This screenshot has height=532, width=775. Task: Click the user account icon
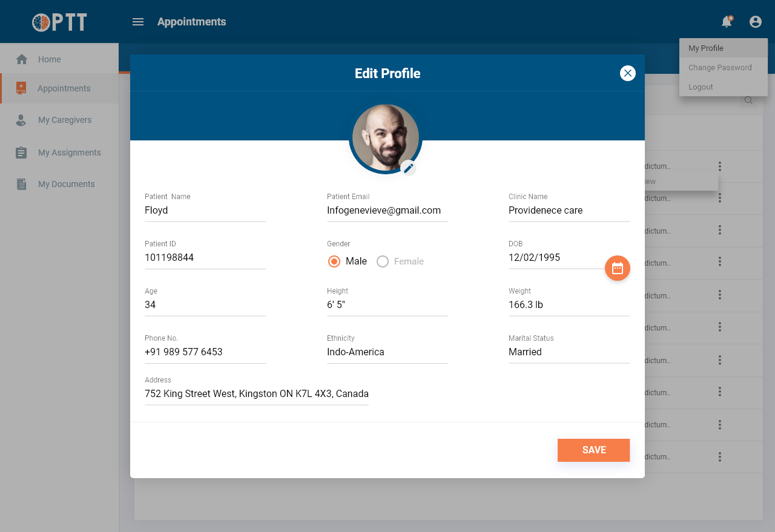[755, 22]
